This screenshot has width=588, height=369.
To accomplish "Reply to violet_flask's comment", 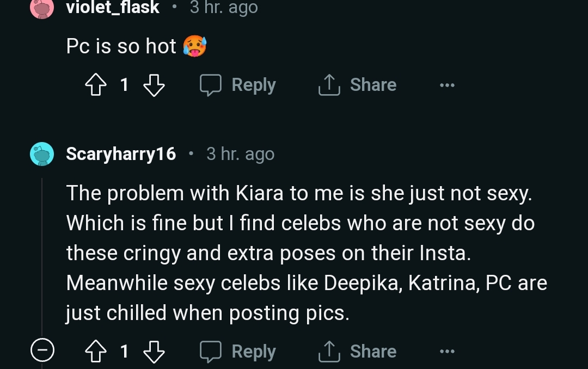I will tap(238, 85).
